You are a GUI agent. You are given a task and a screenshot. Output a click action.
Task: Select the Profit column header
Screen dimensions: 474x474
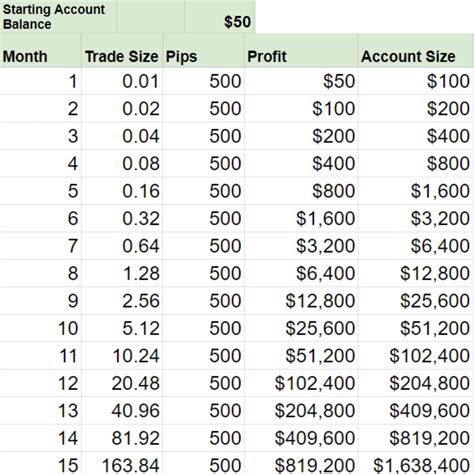[301, 51]
